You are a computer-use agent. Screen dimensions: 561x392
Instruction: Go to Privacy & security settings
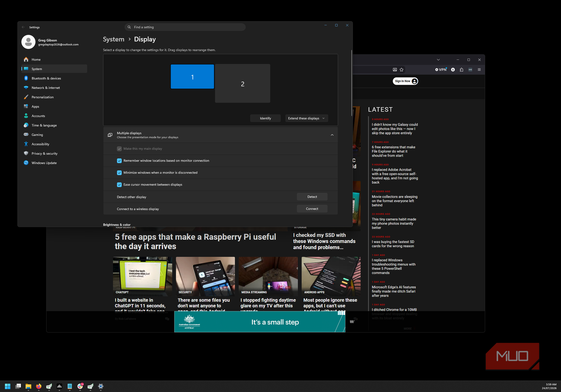coord(54,154)
